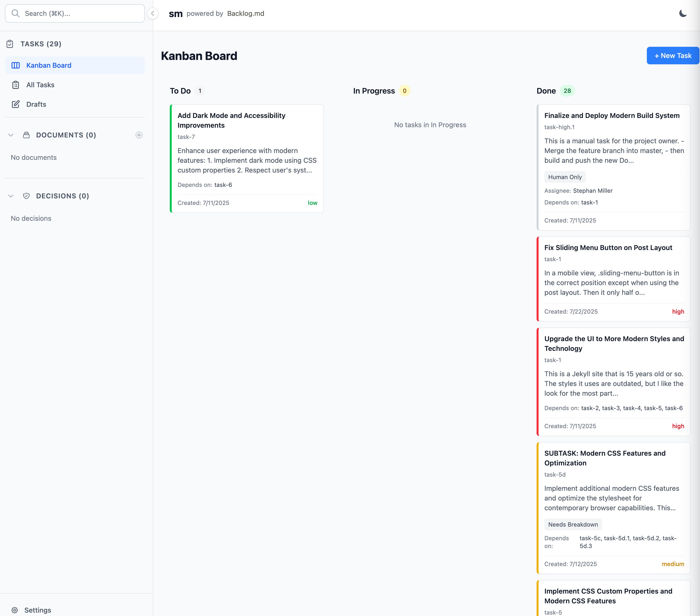Image resolution: width=700 pixels, height=616 pixels.
Task: Collapse the DOCUMENTS section
Action: click(11, 135)
